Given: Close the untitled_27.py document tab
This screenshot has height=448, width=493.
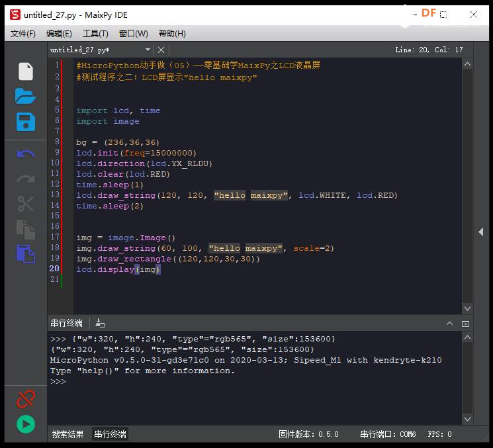Looking at the screenshot, I should tap(161, 50).
